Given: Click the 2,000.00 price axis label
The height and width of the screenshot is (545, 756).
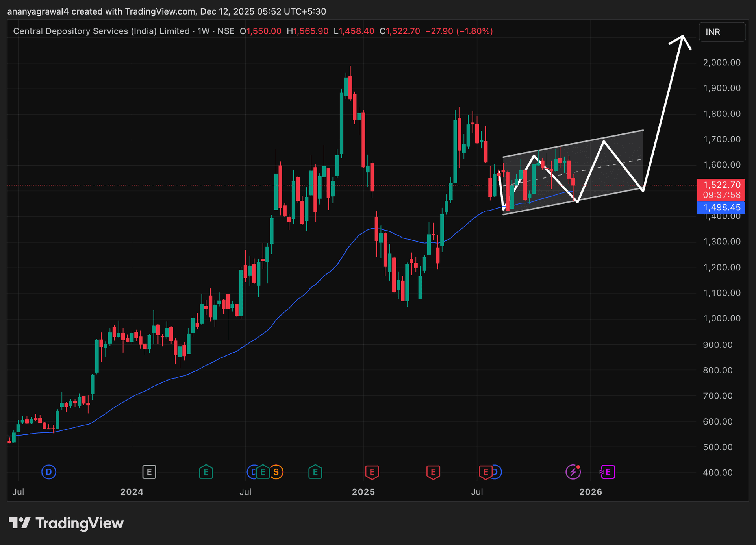Looking at the screenshot, I should tap(722, 62).
